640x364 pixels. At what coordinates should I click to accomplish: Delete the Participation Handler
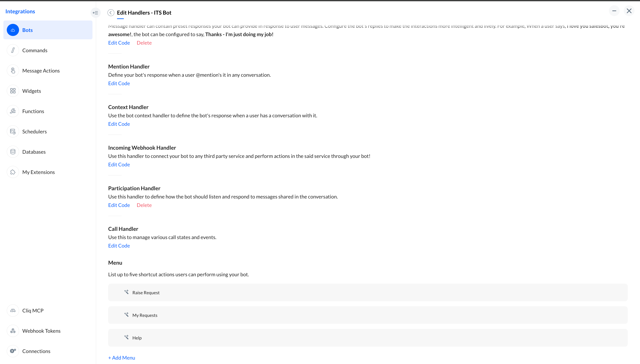pyautogui.click(x=144, y=205)
